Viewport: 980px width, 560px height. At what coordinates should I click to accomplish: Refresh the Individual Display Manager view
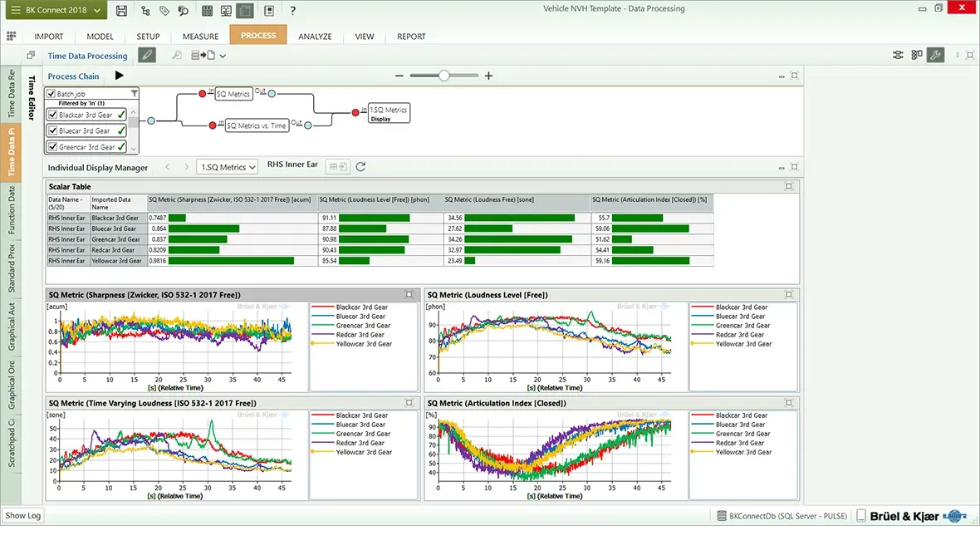(x=360, y=167)
